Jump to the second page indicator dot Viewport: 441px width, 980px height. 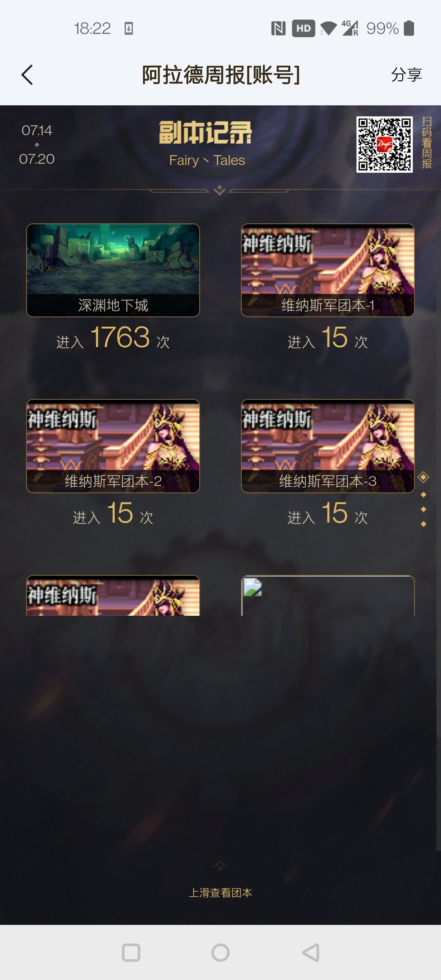(x=423, y=495)
